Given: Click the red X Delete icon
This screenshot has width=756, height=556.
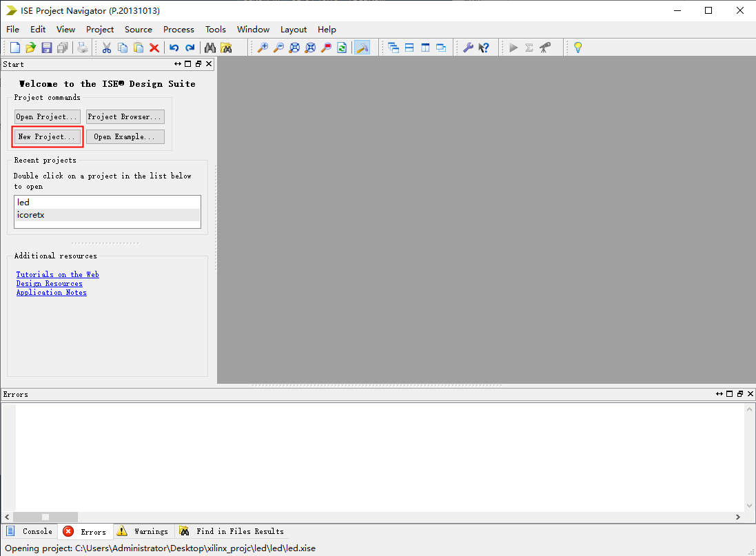Looking at the screenshot, I should point(154,48).
